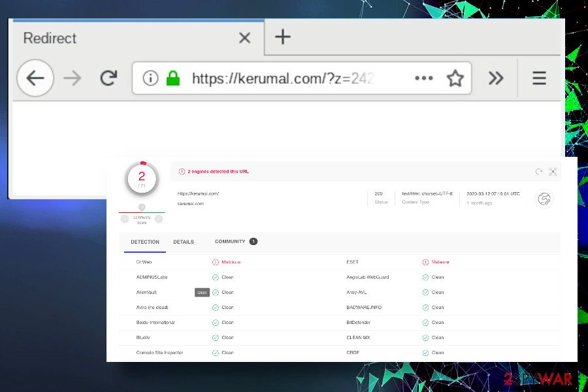Click the round globe site icon
Image resolution: width=588 pixels, height=392 pixels.
(544, 199)
